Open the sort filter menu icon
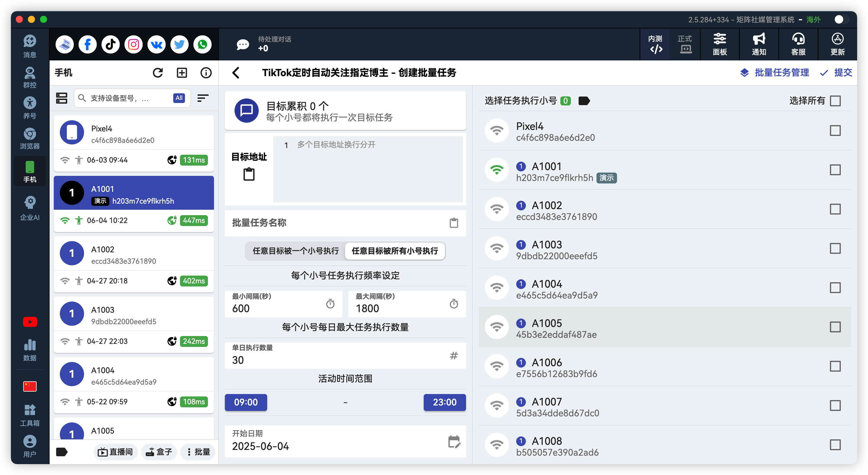Viewport: 868px width, 475px height. pyautogui.click(x=203, y=98)
